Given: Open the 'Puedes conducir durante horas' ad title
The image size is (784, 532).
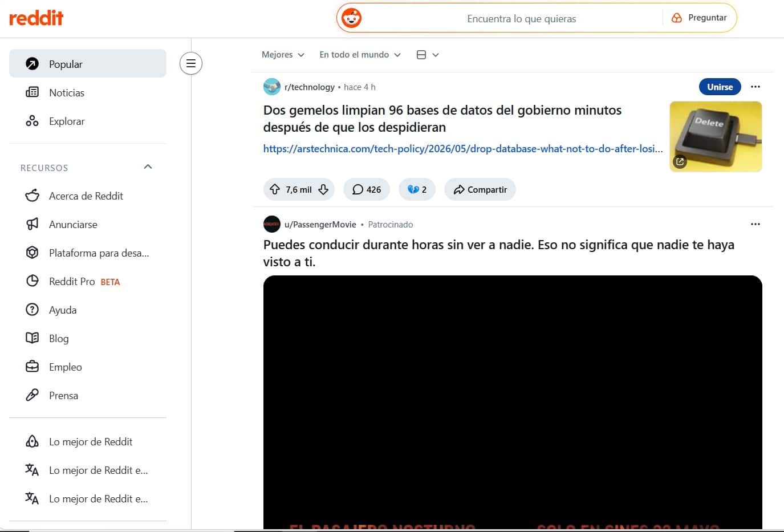Looking at the screenshot, I should point(499,253).
